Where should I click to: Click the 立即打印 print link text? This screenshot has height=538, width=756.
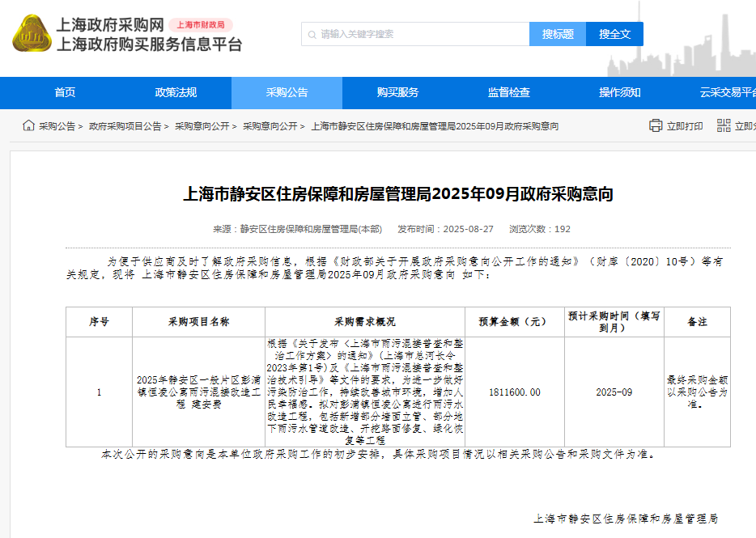[x=685, y=127]
